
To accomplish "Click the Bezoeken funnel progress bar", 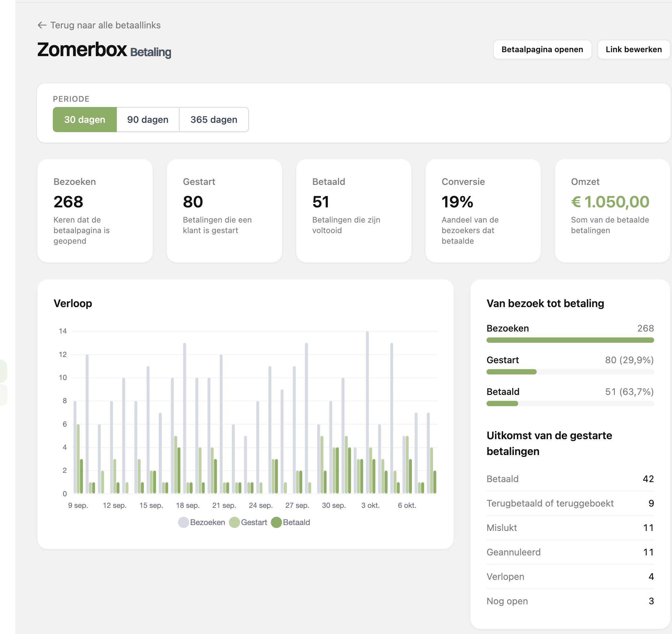I will coord(570,340).
